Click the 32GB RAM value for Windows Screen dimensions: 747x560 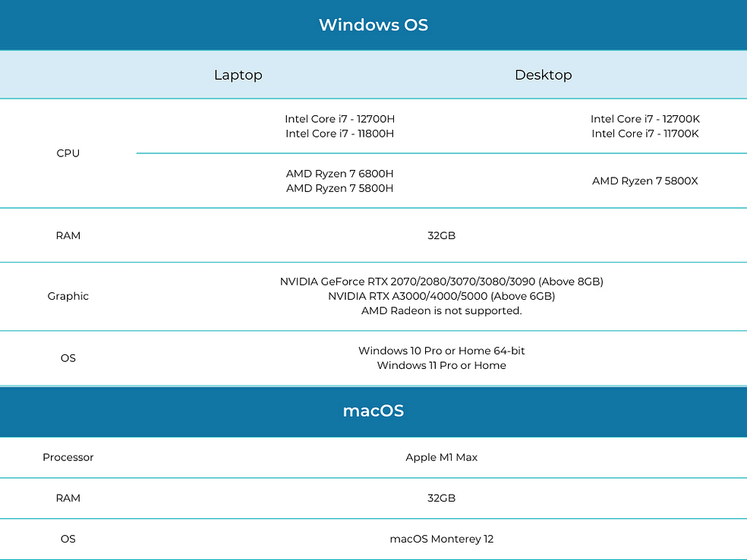443,235
